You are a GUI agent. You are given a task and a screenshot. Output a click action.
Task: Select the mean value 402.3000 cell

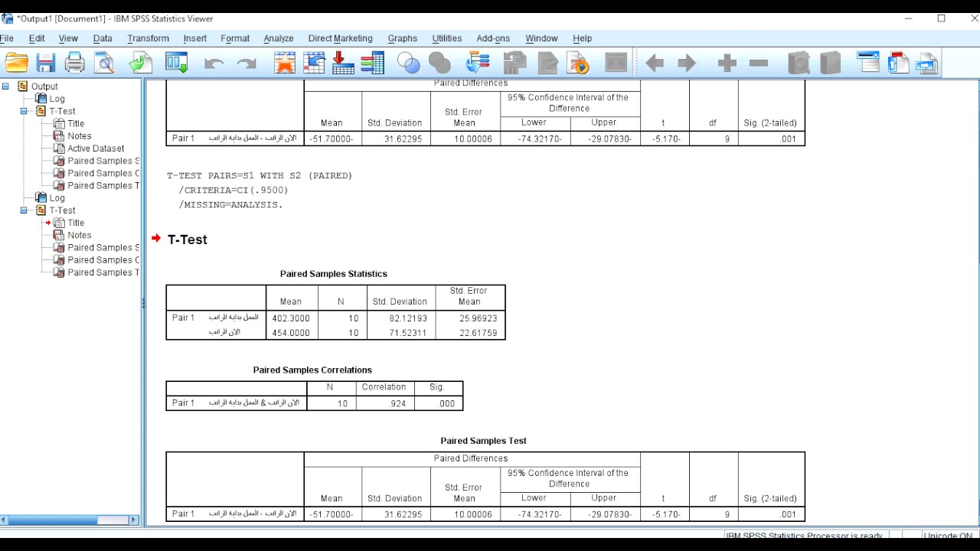pyautogui.click(x=292, y=318)
